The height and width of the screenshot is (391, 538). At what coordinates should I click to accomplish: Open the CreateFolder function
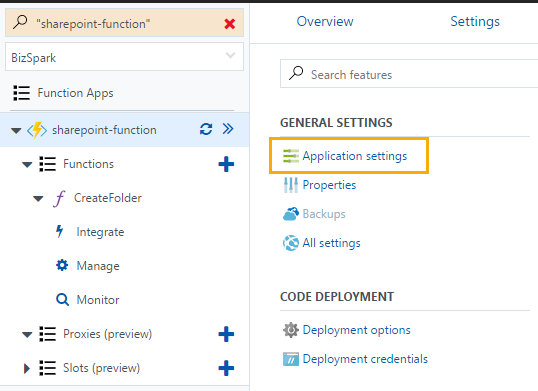108,198
